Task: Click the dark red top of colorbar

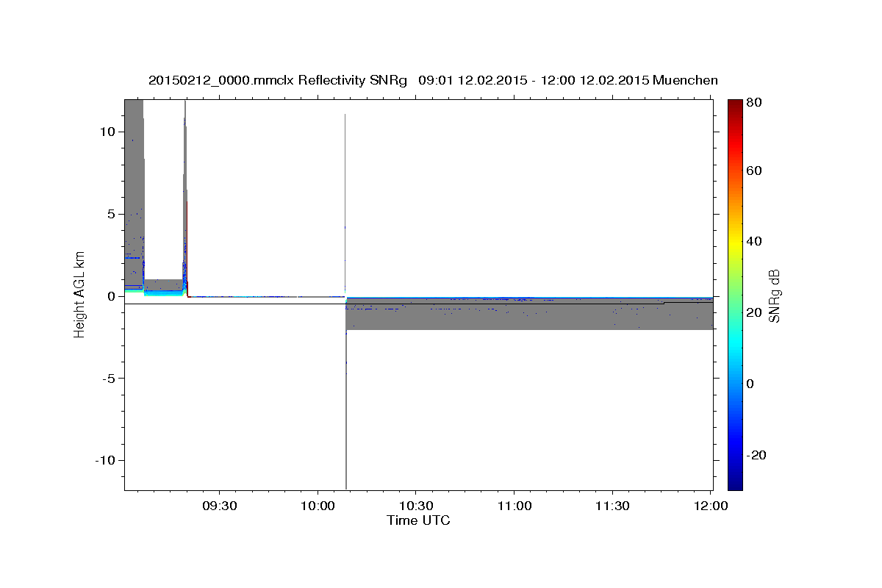Action: 735,107
